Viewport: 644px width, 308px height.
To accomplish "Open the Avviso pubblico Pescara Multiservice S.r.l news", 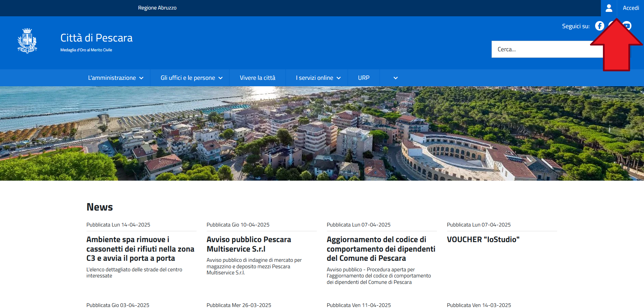I will pos(249,244).
